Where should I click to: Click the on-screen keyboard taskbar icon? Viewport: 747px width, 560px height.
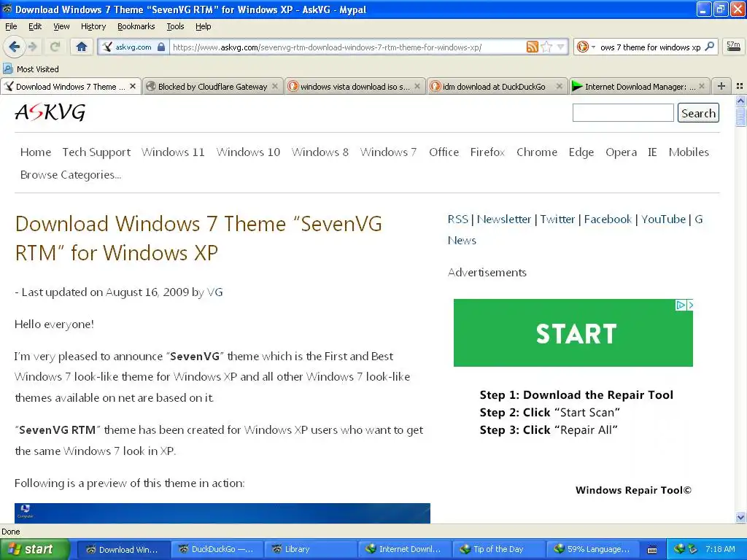point(652,550)
